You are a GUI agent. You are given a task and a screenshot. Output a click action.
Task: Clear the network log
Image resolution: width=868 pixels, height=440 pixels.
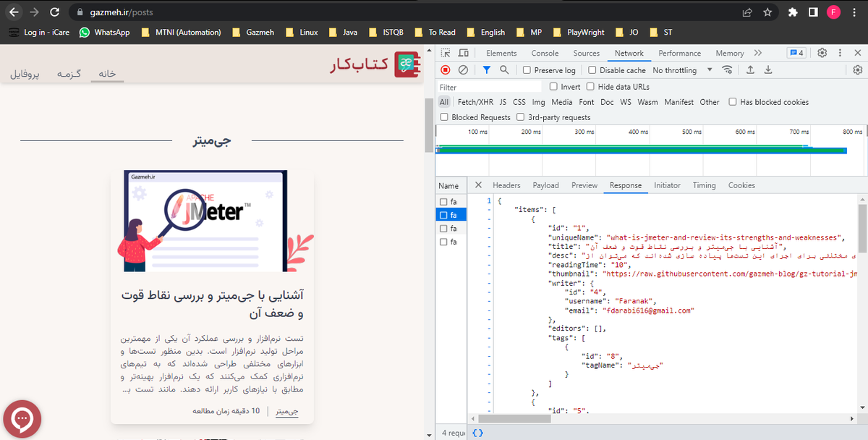(463, 70)
